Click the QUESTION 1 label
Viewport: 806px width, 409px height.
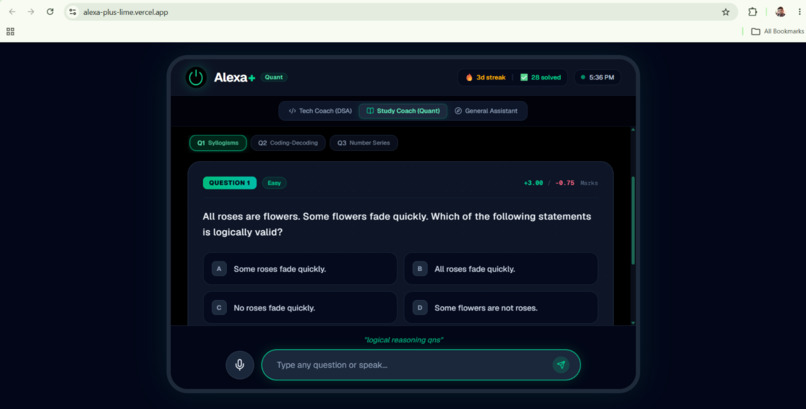229,183
